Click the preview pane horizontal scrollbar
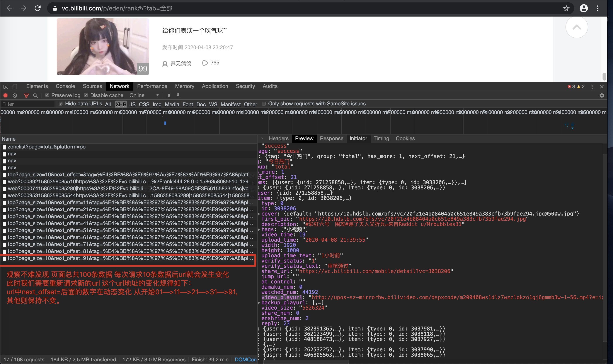This screenshot has width=613, height=364. tap(306, 362)
